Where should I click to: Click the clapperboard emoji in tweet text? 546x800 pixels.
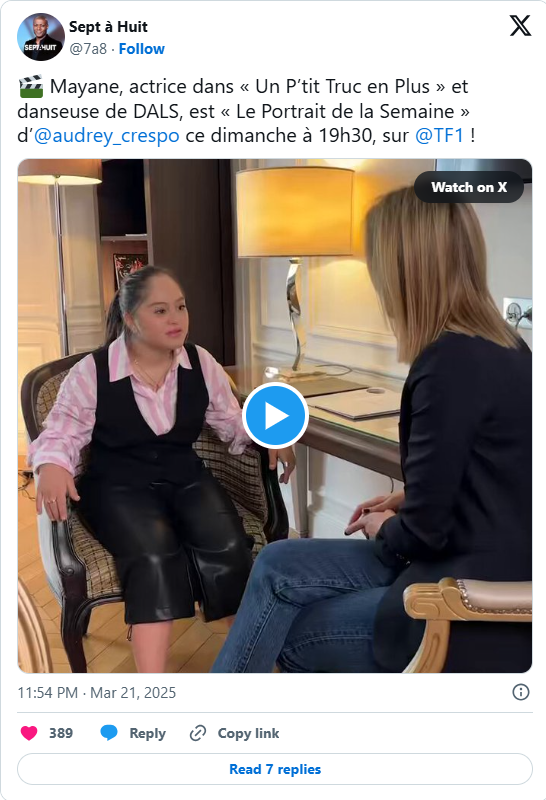31,87
